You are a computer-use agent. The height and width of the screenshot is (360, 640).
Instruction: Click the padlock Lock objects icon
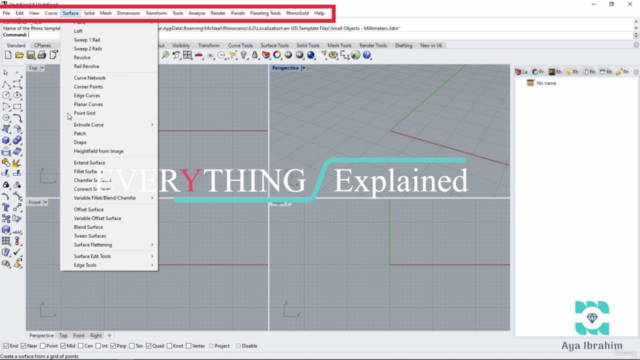click(x=255, y=55)
